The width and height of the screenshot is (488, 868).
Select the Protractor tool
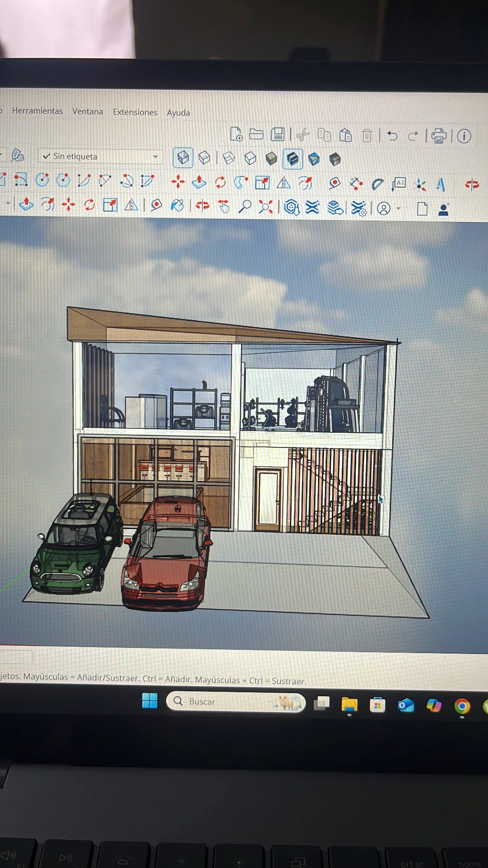377,184
